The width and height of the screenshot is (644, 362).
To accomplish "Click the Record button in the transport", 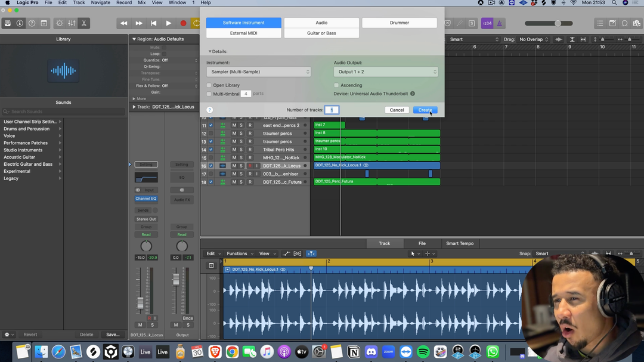I will (183, 23).
